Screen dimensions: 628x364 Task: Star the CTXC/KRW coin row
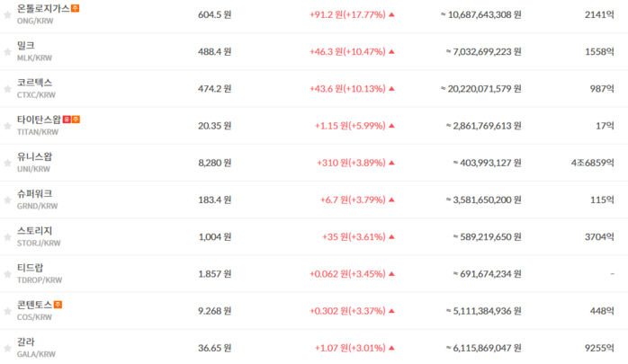pos(7,89)
